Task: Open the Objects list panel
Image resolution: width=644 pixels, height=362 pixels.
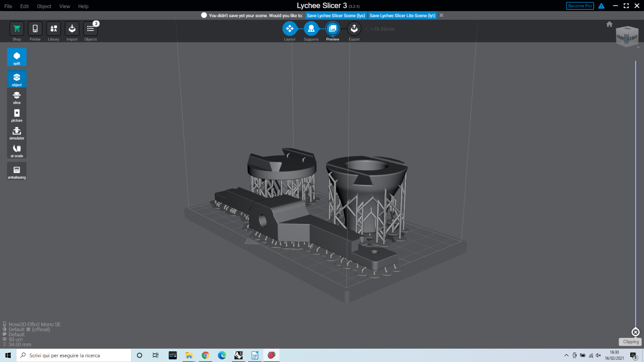Action: (91, 29)
